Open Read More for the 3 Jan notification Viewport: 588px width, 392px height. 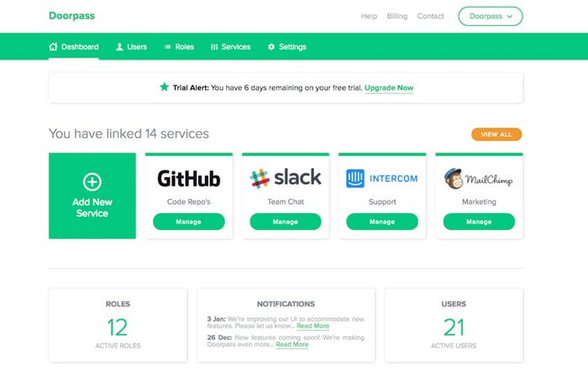point(312,326)
